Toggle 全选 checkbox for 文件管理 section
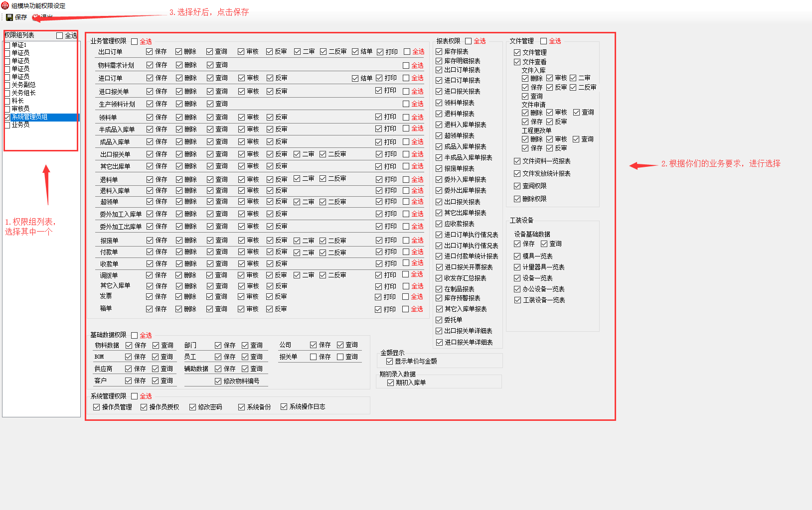The width and height of the screenshot is (812, 510). pos(543,41)
